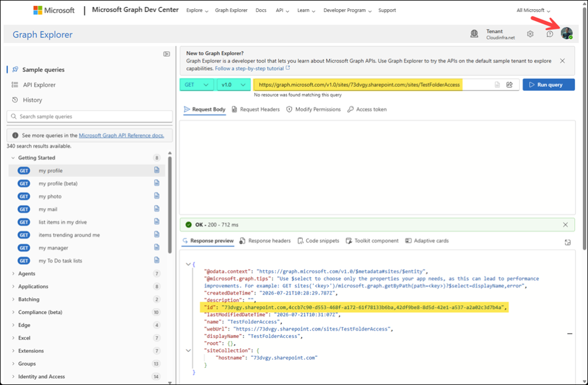Viewport: 588px width, 385px height.
Task: Open the signed-in user profile avatar
Action: click(x=567, y=33)
